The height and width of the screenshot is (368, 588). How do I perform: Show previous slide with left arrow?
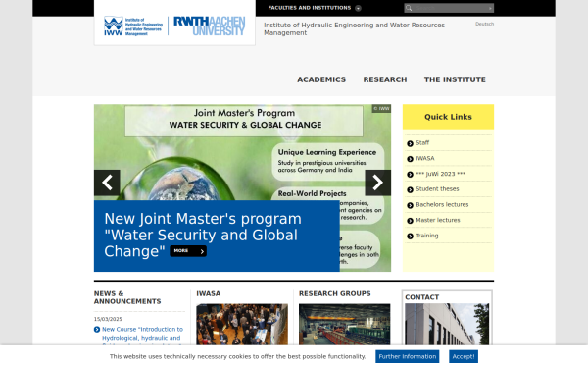tap(107, 183)
